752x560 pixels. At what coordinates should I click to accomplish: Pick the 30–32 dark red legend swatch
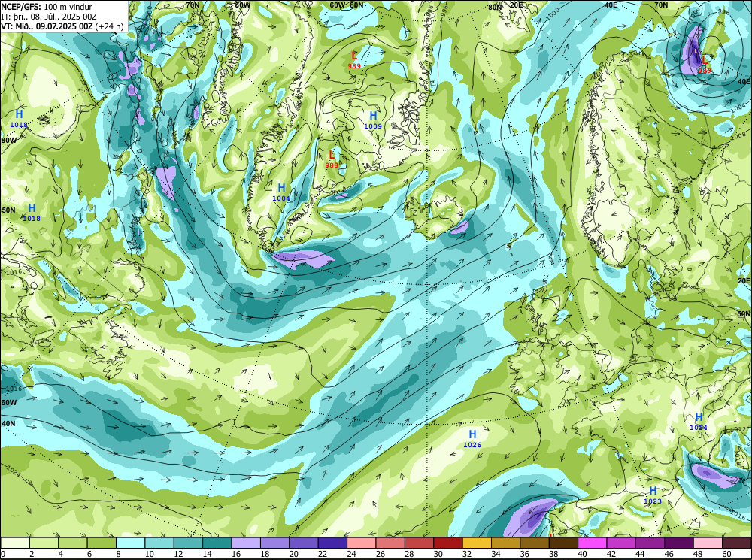pyautogui.click(x=448, y=543)
